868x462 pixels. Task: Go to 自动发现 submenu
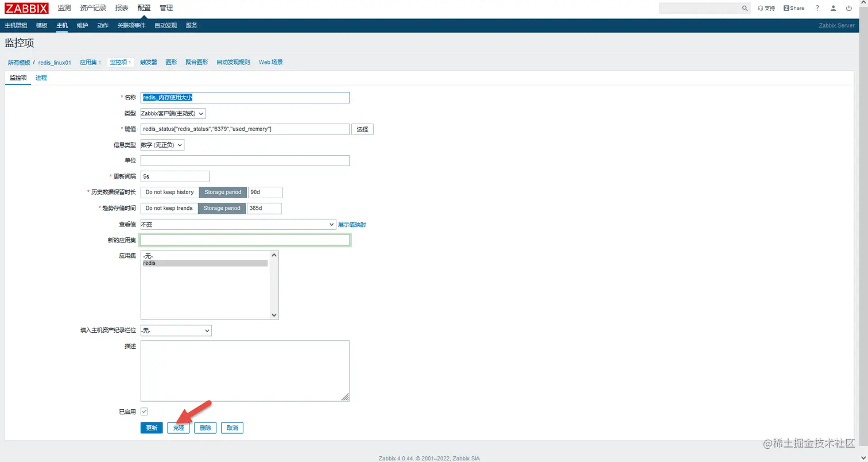point(166,25)
